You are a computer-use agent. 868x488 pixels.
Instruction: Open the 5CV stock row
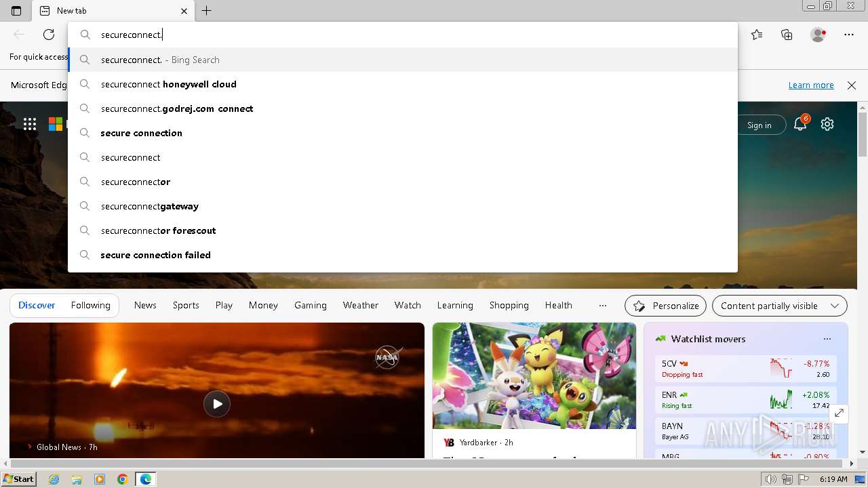point(746,369)
